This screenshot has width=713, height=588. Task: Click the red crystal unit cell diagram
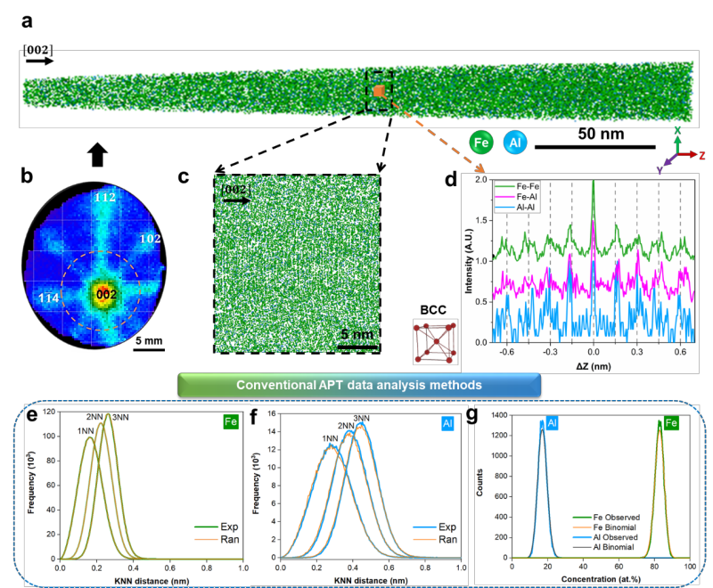pos(432,343)
